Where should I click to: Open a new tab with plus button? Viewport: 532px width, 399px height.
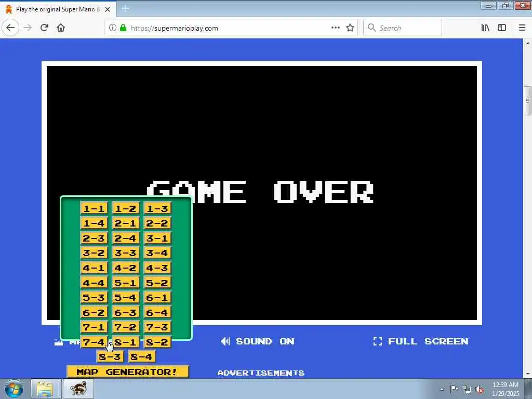tap(125, 8)
